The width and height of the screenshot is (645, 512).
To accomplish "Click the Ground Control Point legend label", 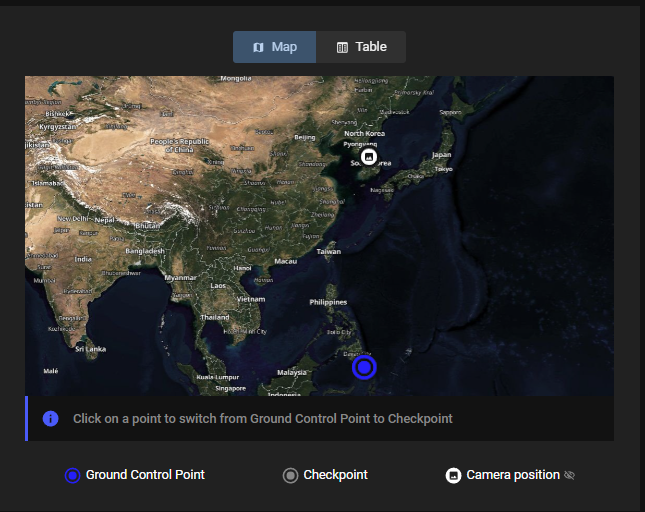I will pyautogui.click(x=145, y=475).
